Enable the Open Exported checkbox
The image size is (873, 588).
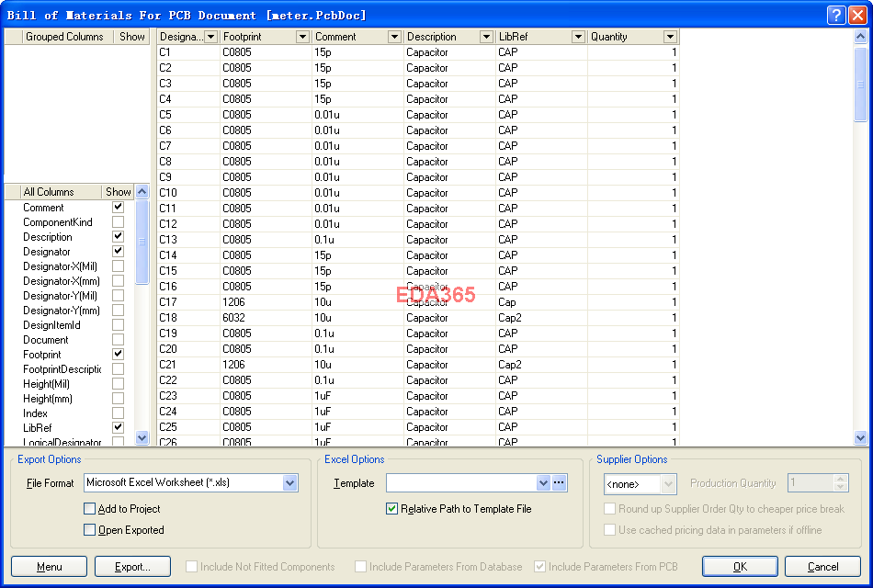(x=90, y=530)
